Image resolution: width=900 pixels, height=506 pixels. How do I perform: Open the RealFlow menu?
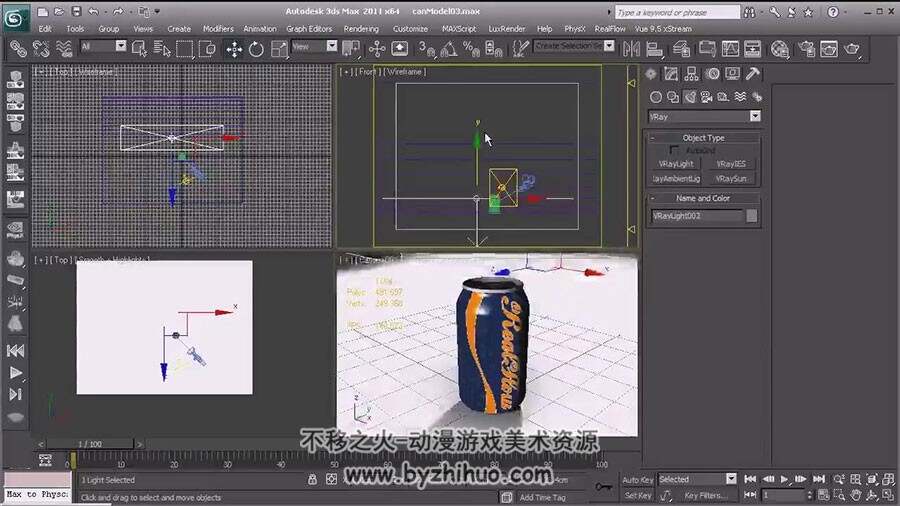click(610, 29)
